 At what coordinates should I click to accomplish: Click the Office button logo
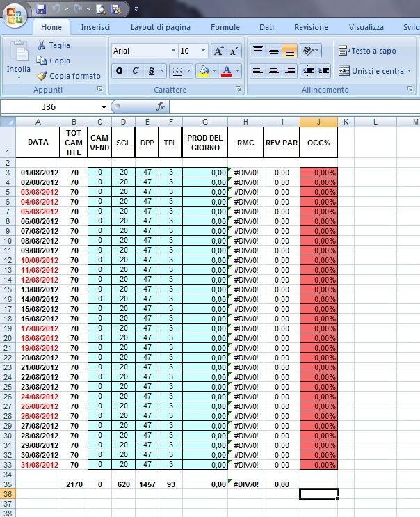16,13
